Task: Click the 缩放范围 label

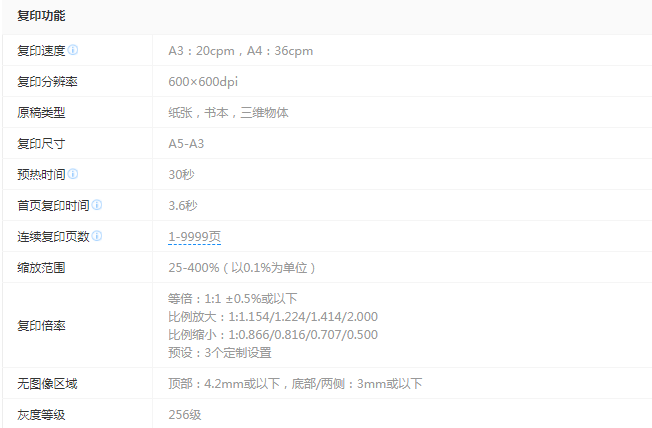Action: (x=41, y=267)
